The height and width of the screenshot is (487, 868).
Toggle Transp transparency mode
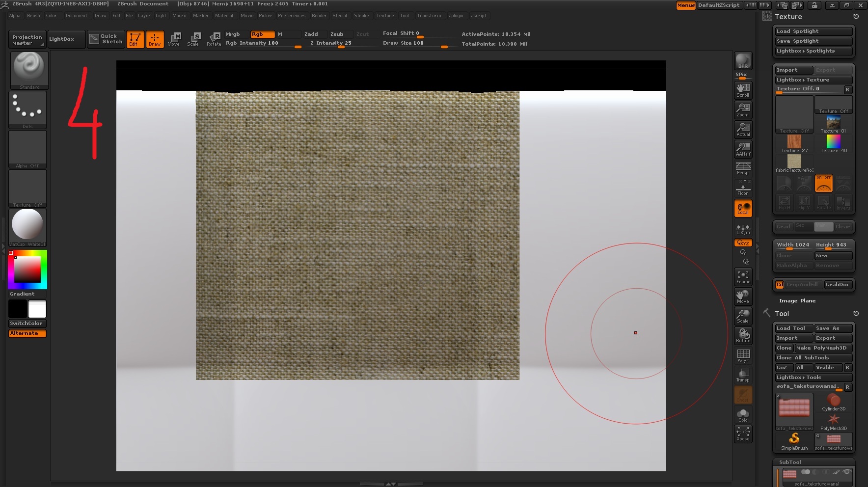tap(743, 375)
